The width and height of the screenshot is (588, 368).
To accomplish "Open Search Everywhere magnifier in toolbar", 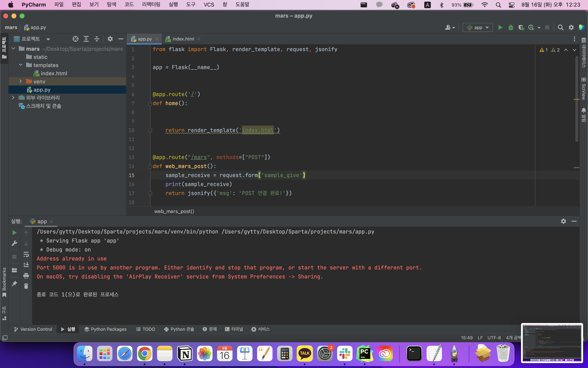I will click(x=561, y=28).
